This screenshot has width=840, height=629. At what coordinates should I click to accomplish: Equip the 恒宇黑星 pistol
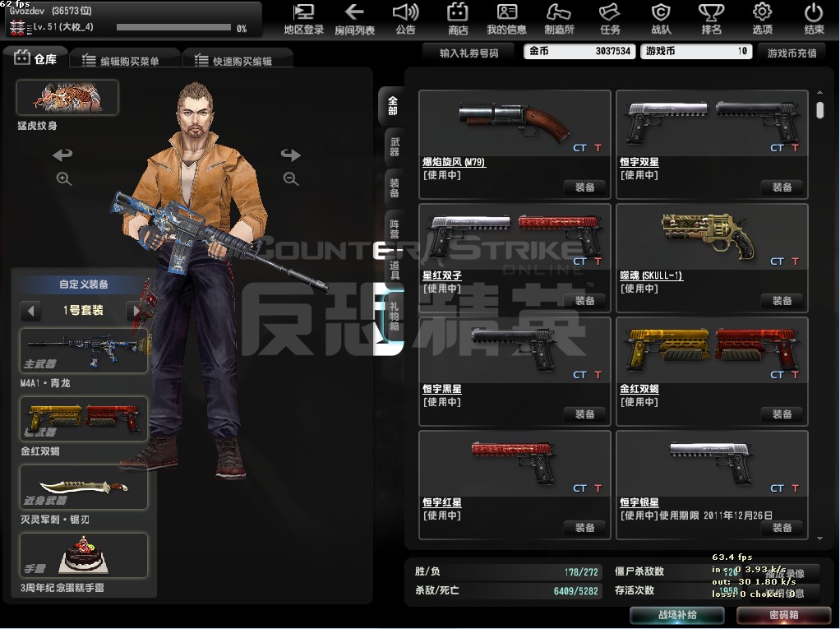584,414
